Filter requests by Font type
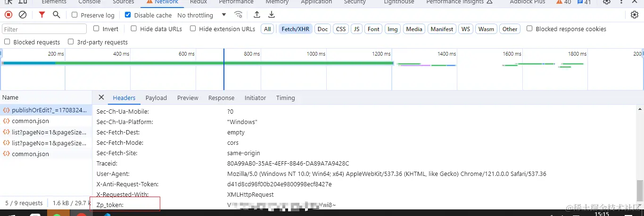This screenshot has width=644, height=216. [374, 29]
